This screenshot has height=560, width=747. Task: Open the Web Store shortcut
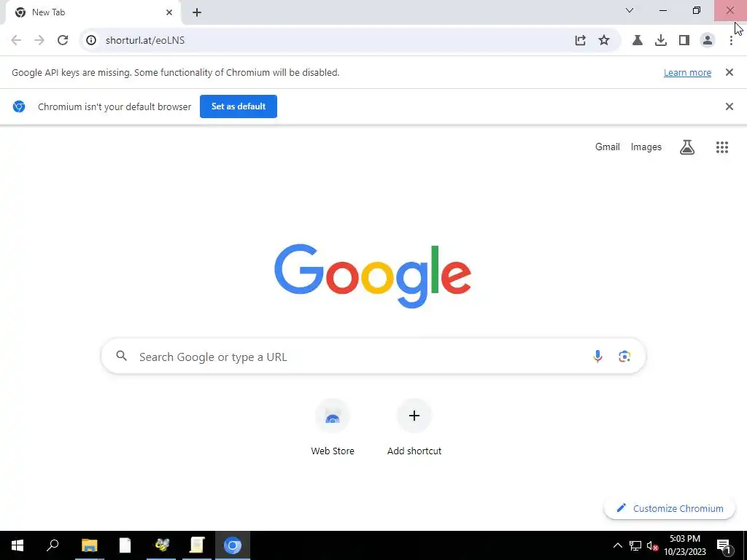(333, 427)
